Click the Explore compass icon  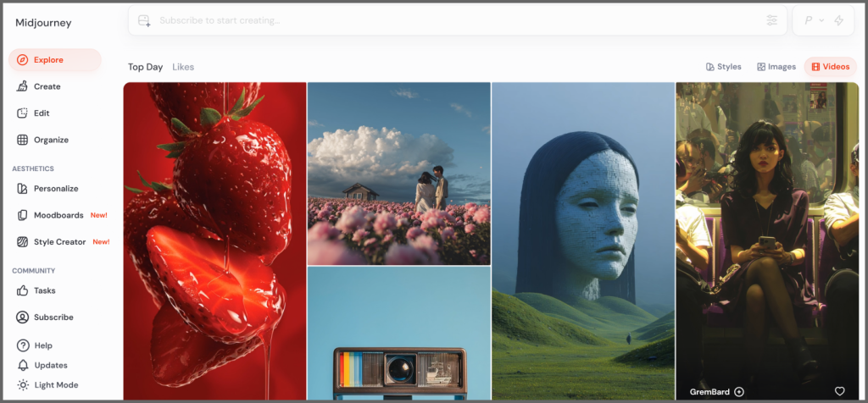pos(22,60)
